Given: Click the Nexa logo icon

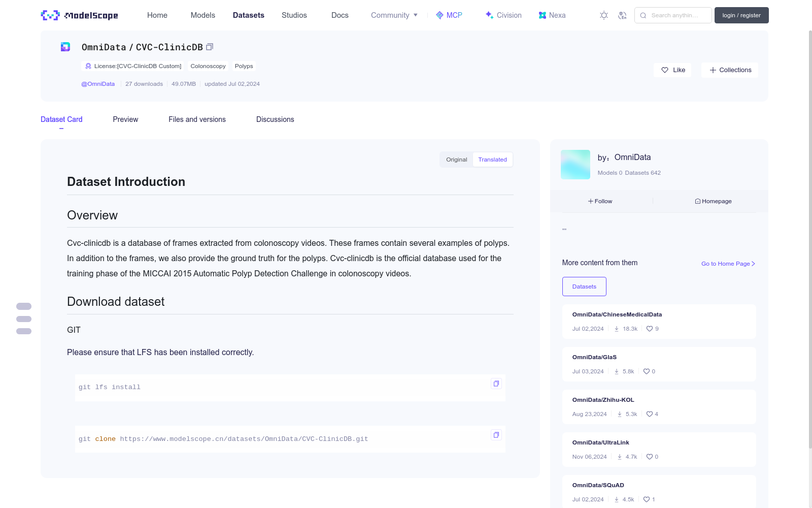Looking at the screenshot, I should (x=543, y=15).
